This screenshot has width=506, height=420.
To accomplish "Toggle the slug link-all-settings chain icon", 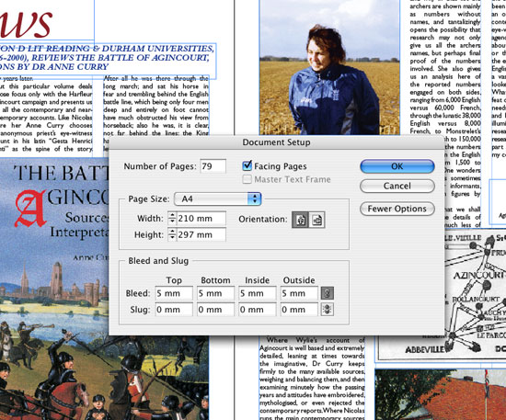I will [x=327, y=310].
